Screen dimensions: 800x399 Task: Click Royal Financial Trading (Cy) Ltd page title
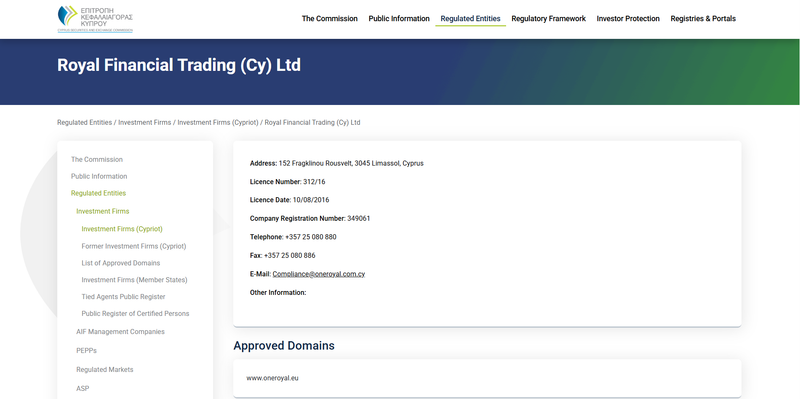tap(179, 65)
